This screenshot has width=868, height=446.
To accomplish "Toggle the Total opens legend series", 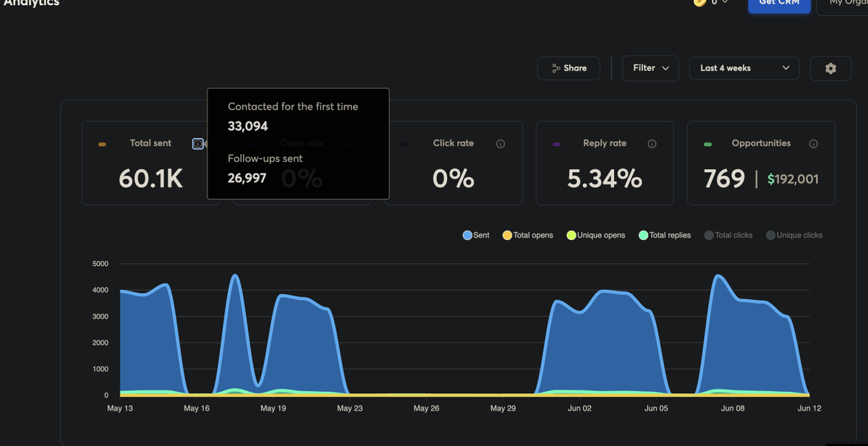I will (528, 235).
